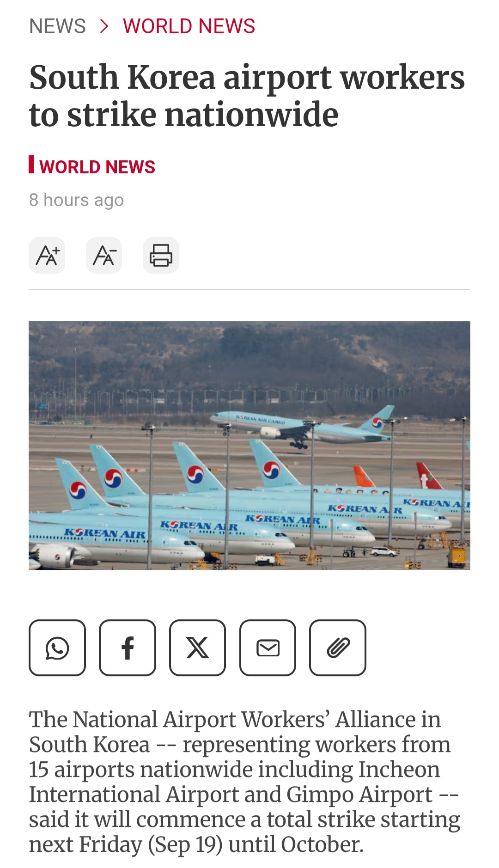Open the red WORLD NEWS category tag
499x868 pixels.
click(x=97, y=167)
